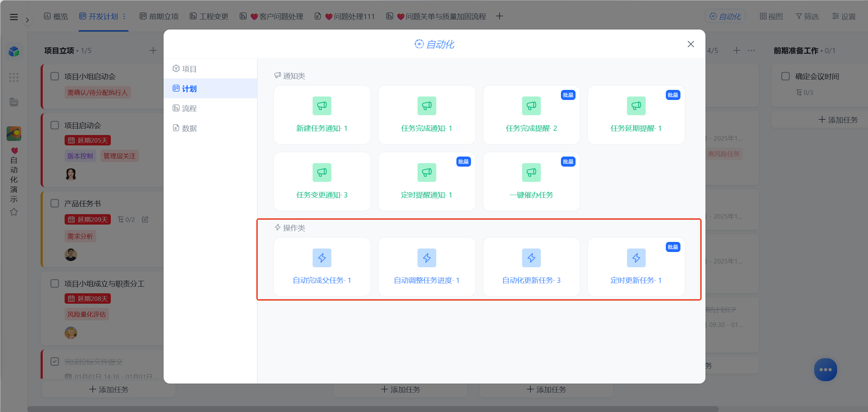Open 定时提醒通知 megaphone icon
Image resolution: width=868 pixels, height=412 pixels.
tap(427, 173)
